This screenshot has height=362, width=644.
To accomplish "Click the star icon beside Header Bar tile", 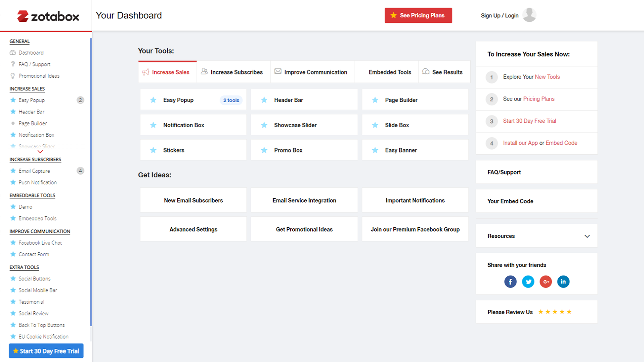I will (264, 100).
